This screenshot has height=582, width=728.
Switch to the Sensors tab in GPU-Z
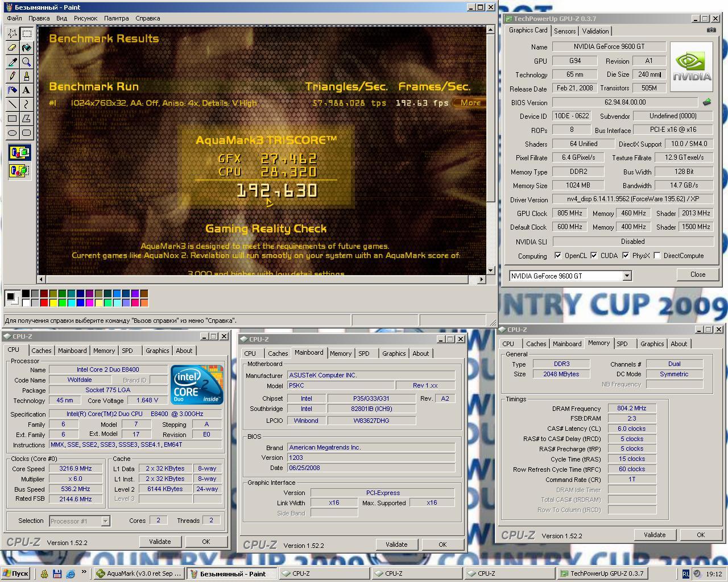pos(565,31)
